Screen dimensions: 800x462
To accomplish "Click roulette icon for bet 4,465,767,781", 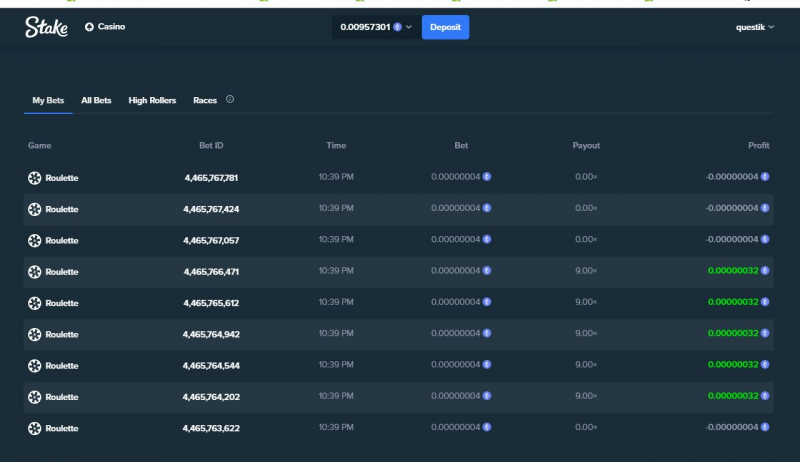I will pos(35,178).
